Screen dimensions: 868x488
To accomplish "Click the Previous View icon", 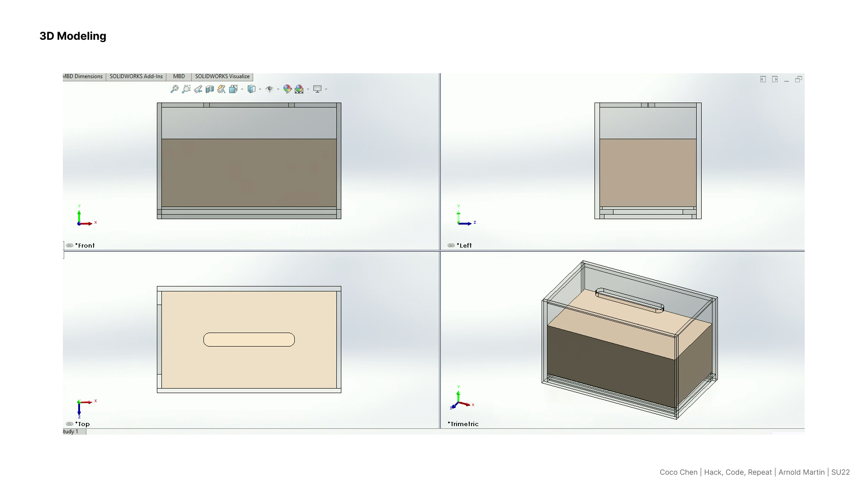I will point(198,89).
